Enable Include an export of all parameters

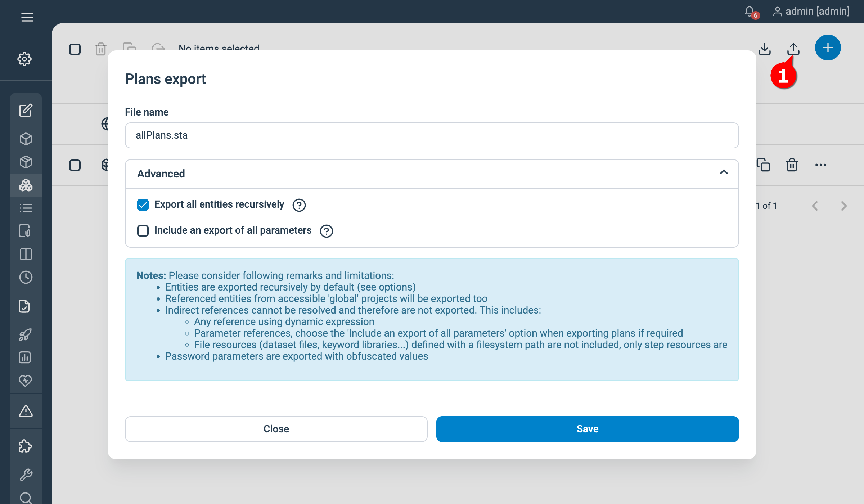[143, 231]
